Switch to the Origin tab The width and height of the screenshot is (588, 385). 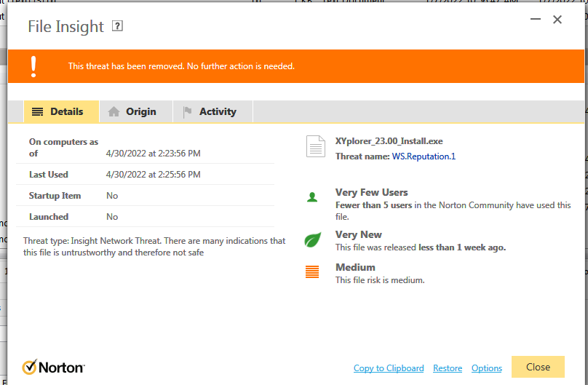(136, 111)
